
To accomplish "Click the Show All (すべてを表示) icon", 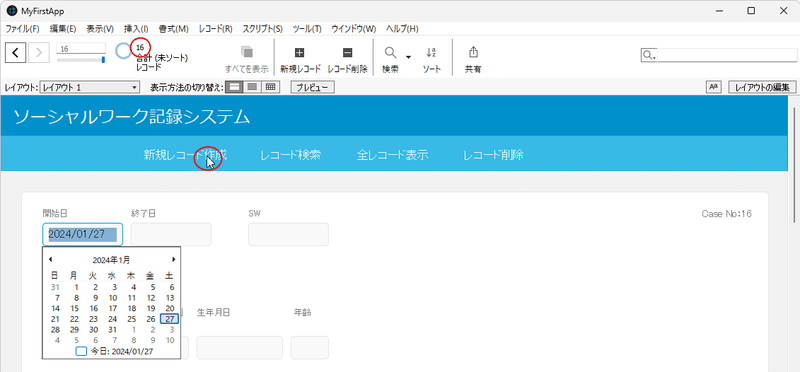I will click(247, 52).
